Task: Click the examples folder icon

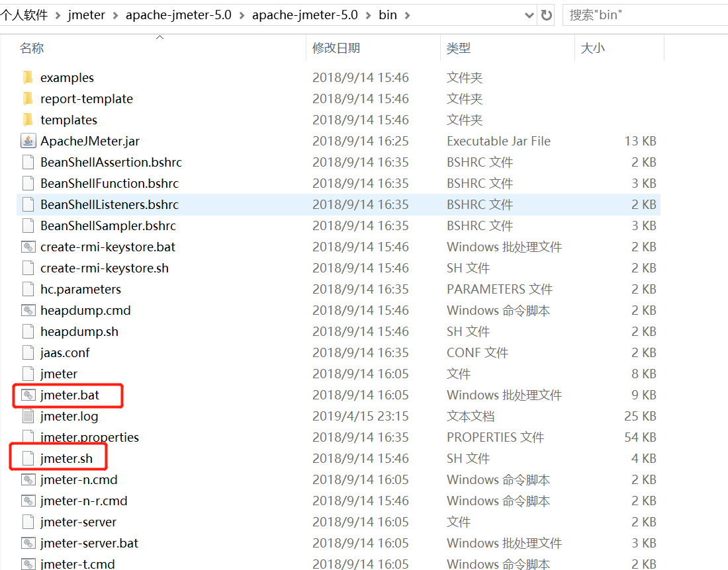Action: click(28, 77)
